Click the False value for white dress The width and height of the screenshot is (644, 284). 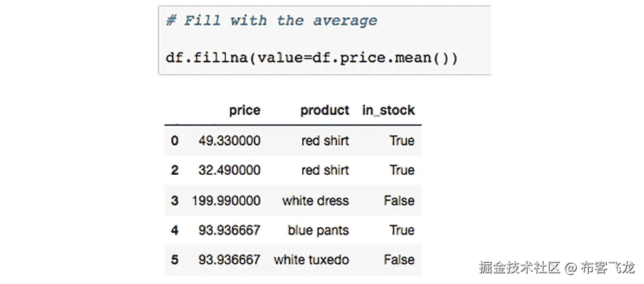[399, 200]
